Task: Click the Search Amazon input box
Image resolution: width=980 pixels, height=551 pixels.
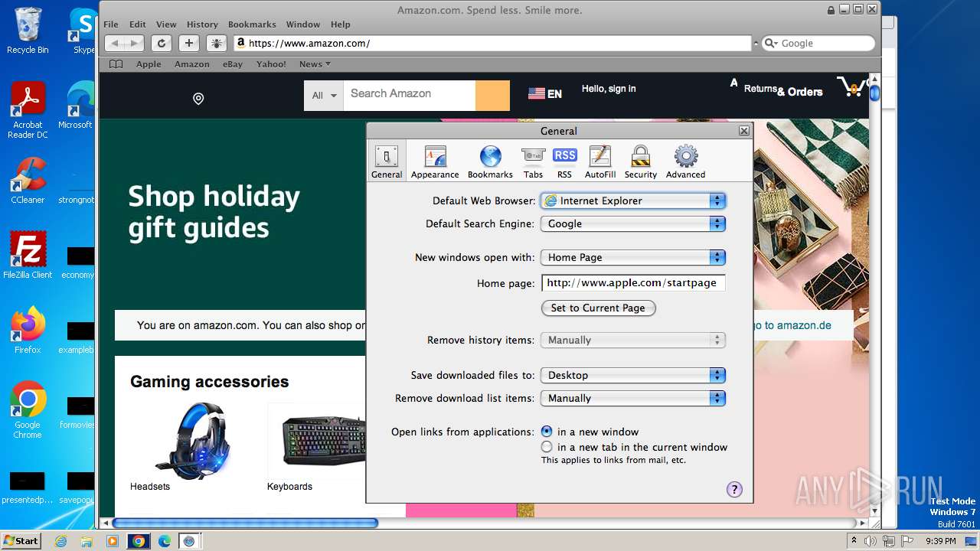Action: [410, 96]
